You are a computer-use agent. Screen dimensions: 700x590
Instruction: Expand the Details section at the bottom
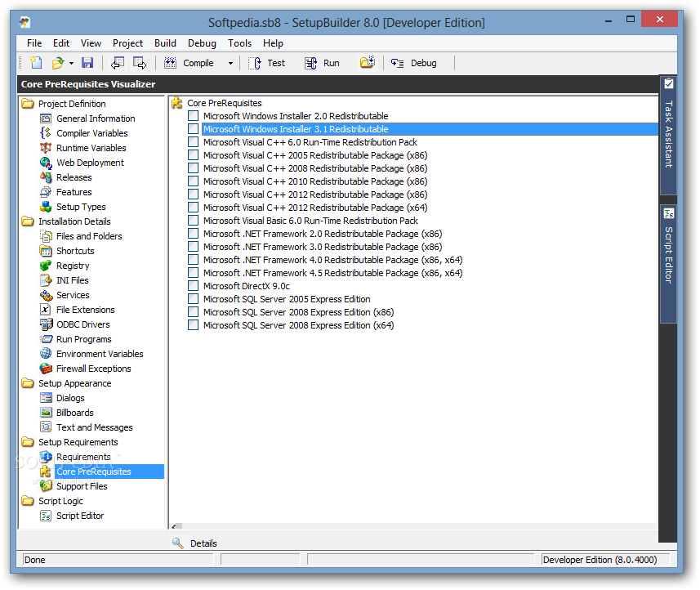pos(195,543)
